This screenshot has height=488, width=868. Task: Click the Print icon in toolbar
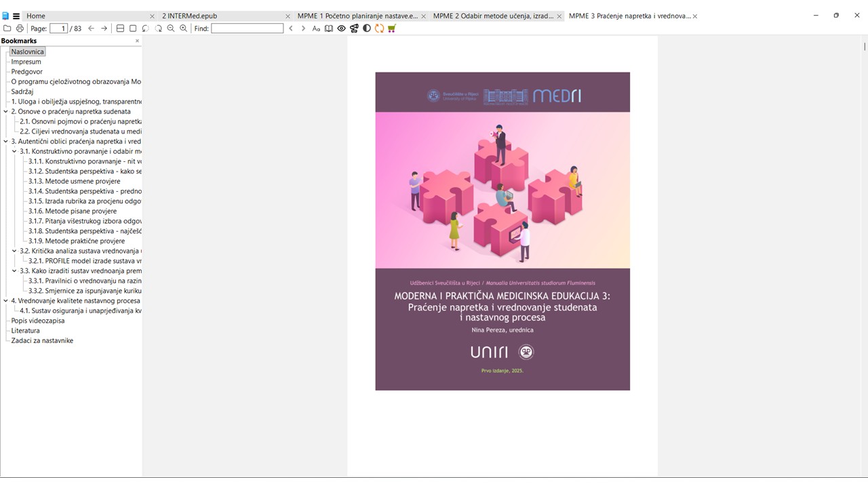coord(20,28)
